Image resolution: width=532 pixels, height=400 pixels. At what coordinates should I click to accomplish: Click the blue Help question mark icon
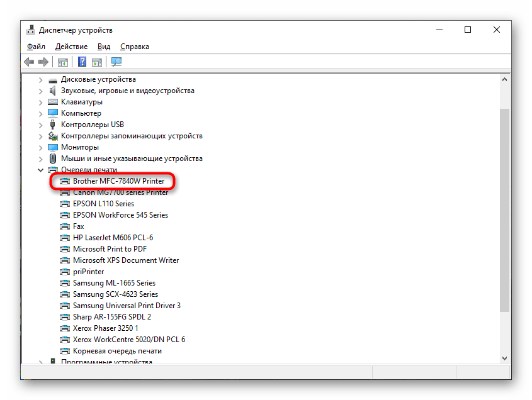coord(82,62)
